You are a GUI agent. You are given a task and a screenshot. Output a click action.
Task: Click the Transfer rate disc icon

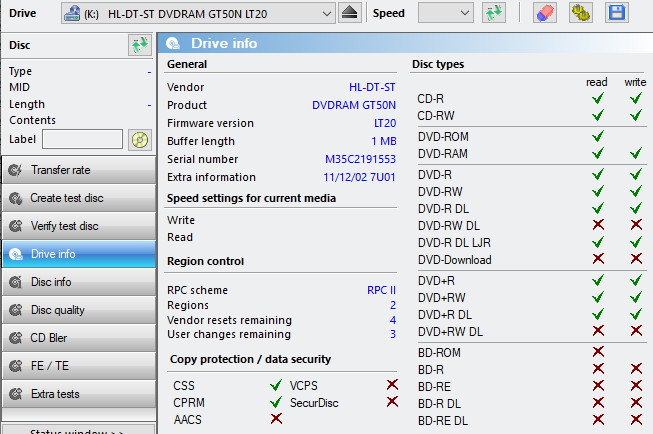[x=15, y=170]
